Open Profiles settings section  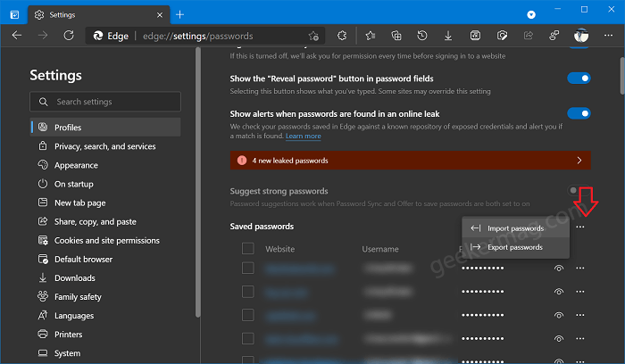(105, 128)
